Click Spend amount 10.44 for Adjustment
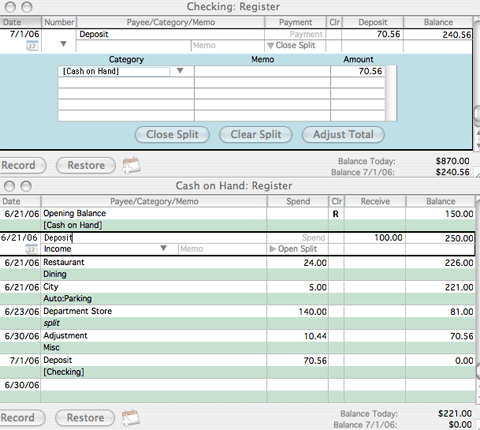Screen dimensions: 480x430 [x=315, y=336]
